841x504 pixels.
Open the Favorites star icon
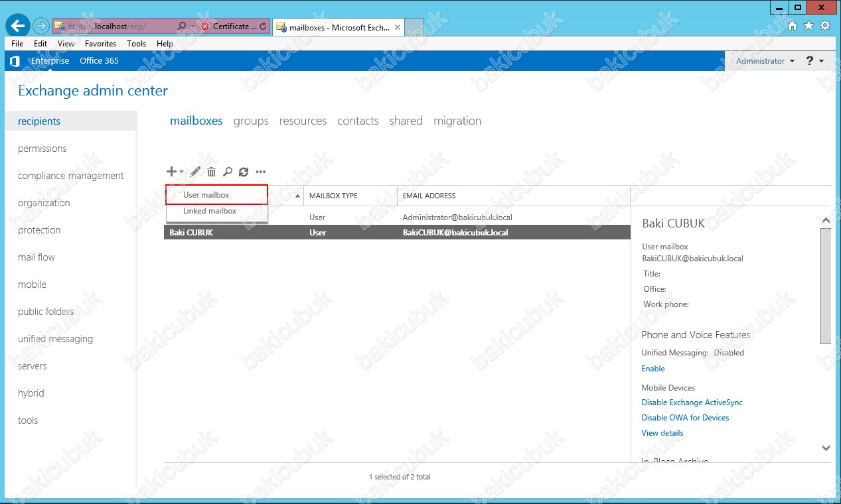(x=808, y=26)
